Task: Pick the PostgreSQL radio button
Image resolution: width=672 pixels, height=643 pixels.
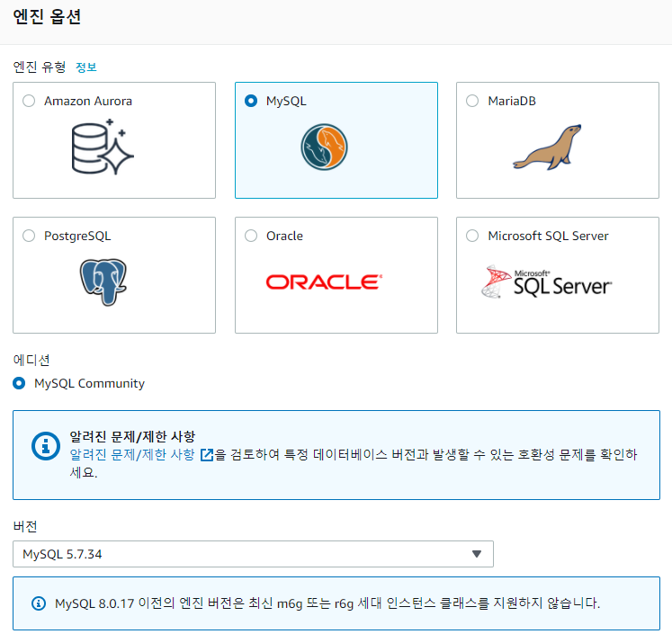Action: click(x=29, y=236)
